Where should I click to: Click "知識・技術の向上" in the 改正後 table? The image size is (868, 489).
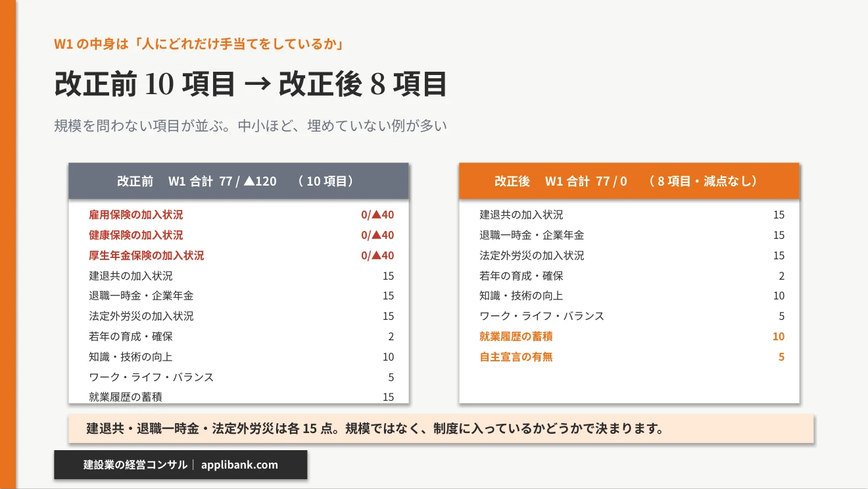(521, 296)
